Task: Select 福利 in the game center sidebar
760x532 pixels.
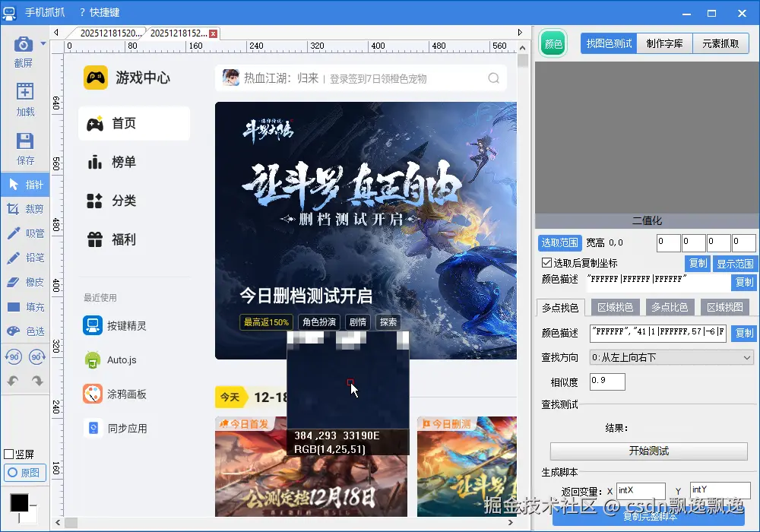Action: 135,239
